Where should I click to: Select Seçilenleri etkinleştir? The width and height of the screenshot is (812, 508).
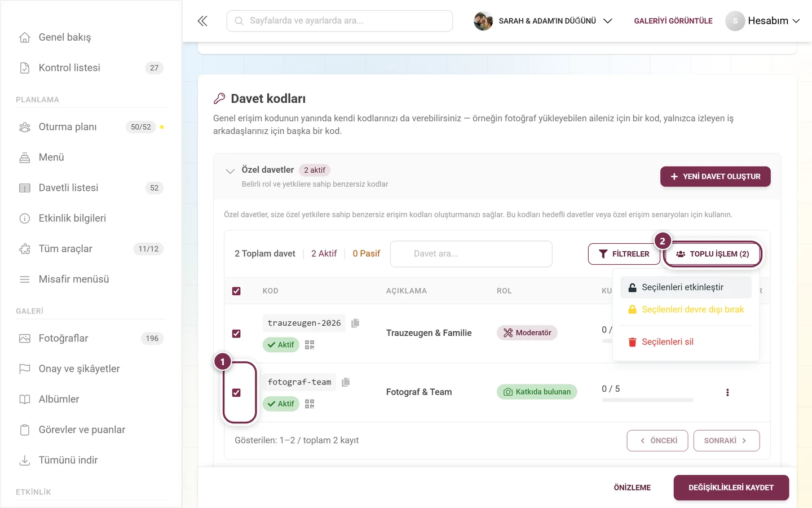pyautogui.click(x=686, y=287)
